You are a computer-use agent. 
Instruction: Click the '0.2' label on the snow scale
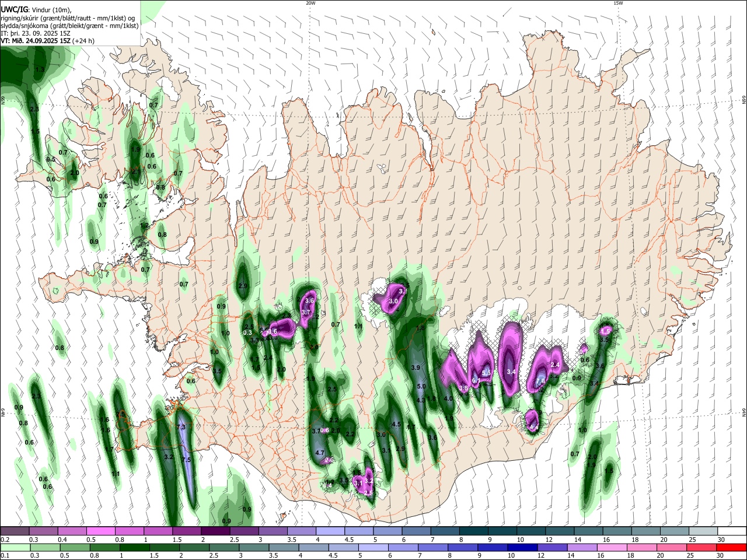coord(5,540)
